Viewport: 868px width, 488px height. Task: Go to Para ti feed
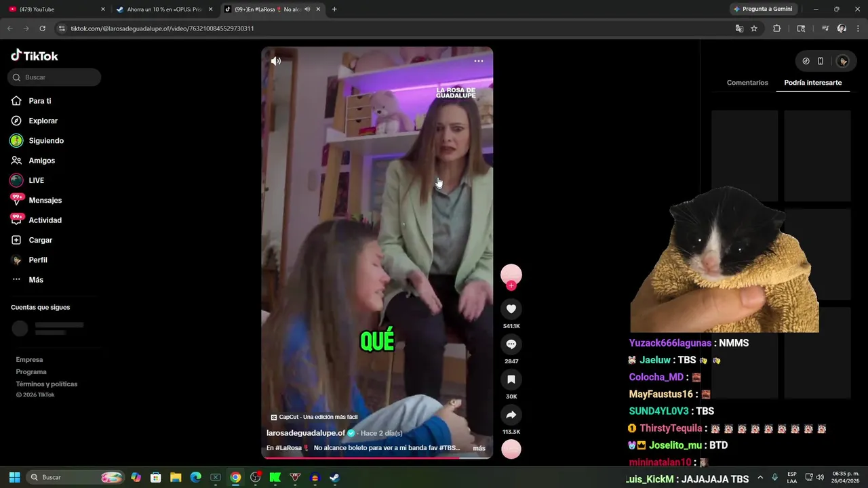(40, 101)
